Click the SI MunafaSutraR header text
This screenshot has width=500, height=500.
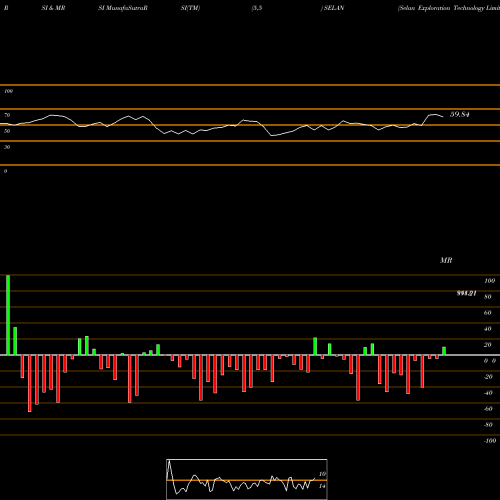[x=123, y=8]
